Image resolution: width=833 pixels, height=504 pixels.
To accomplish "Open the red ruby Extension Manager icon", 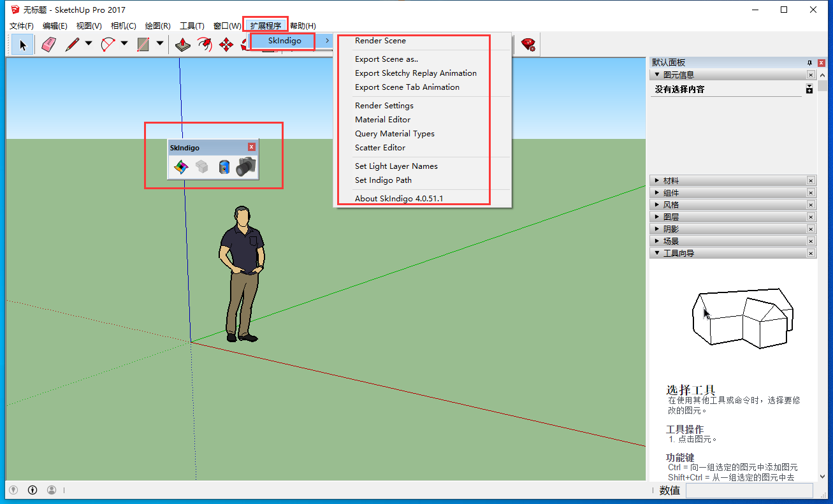I will tap(528, 45).
